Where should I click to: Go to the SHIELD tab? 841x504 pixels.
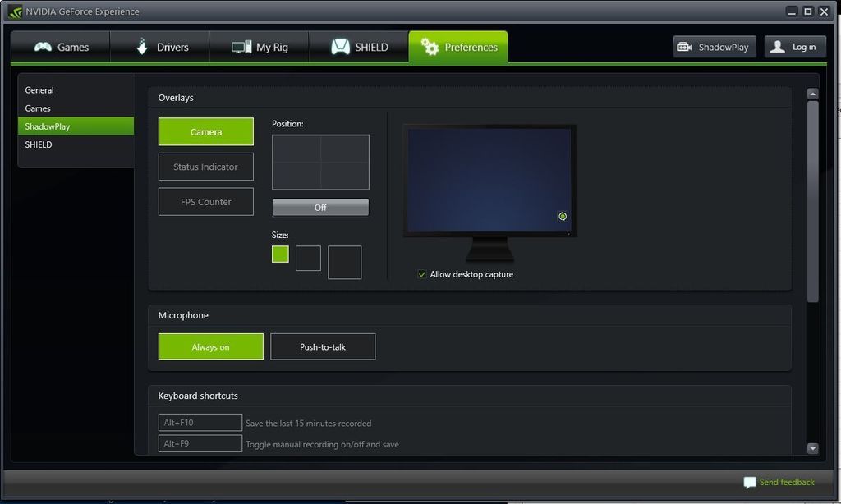tap(359, 47)
